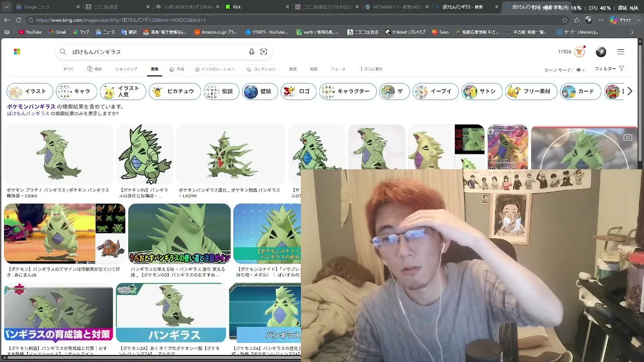644x362 pixels.
Task: Open the マップ bookmark
Action: pyautogui.click(x=81, y=32)
